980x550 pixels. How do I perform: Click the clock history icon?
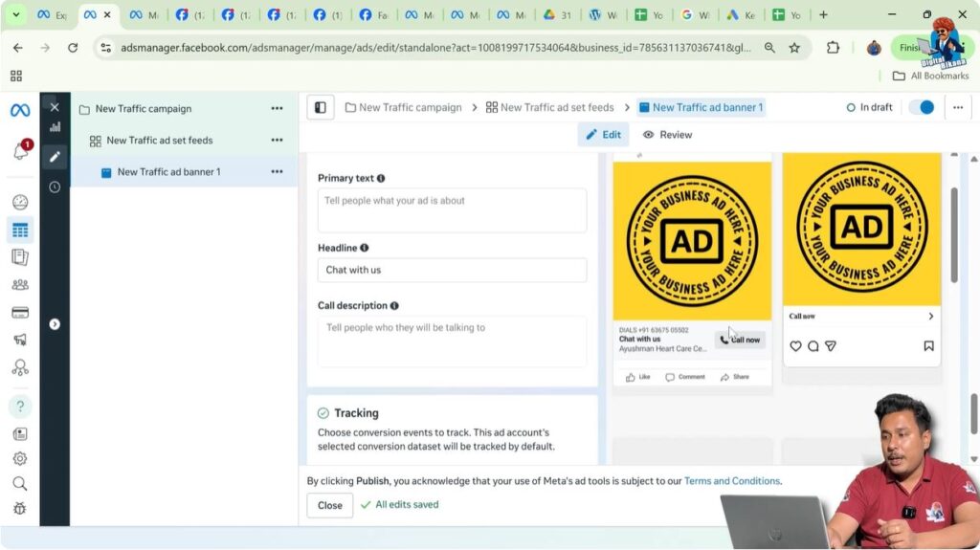[55, 187]
